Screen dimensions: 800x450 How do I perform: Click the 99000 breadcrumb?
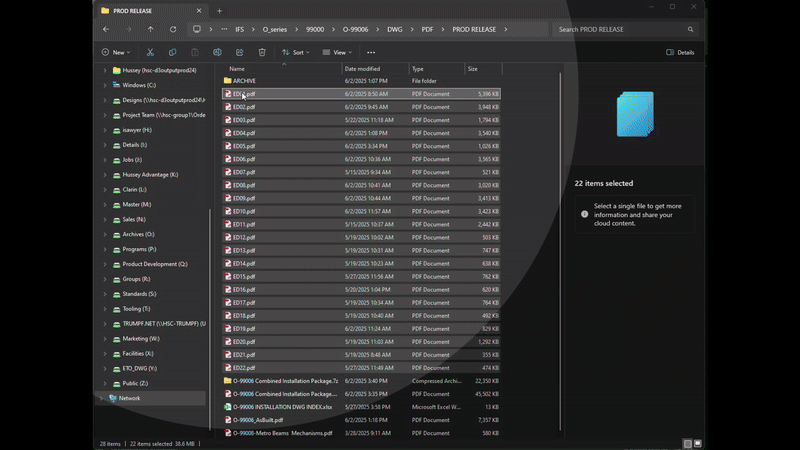tap(315, 29)
